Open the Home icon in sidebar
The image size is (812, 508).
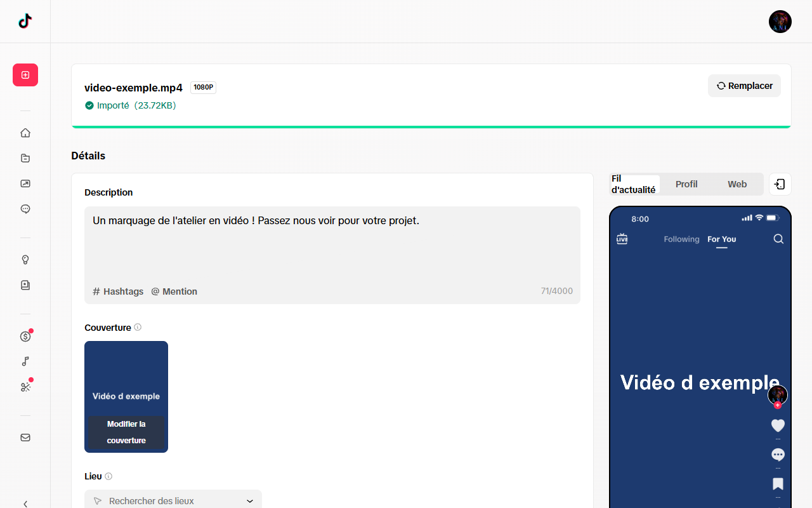click(25, 133)
